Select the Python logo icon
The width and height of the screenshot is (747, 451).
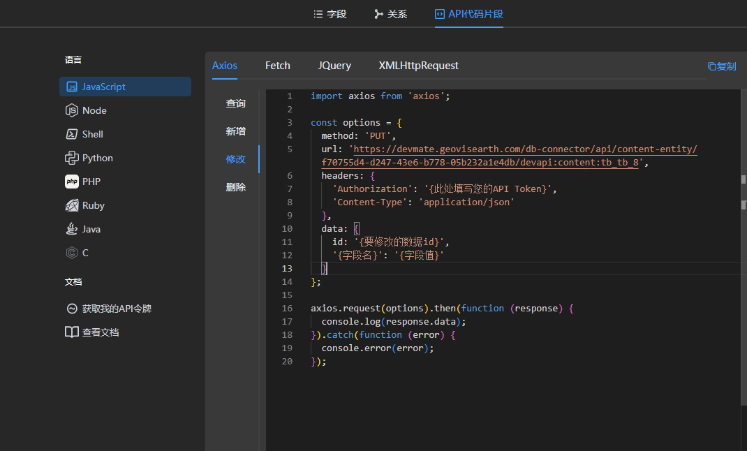pyautogui.click(x=71, y=158)
